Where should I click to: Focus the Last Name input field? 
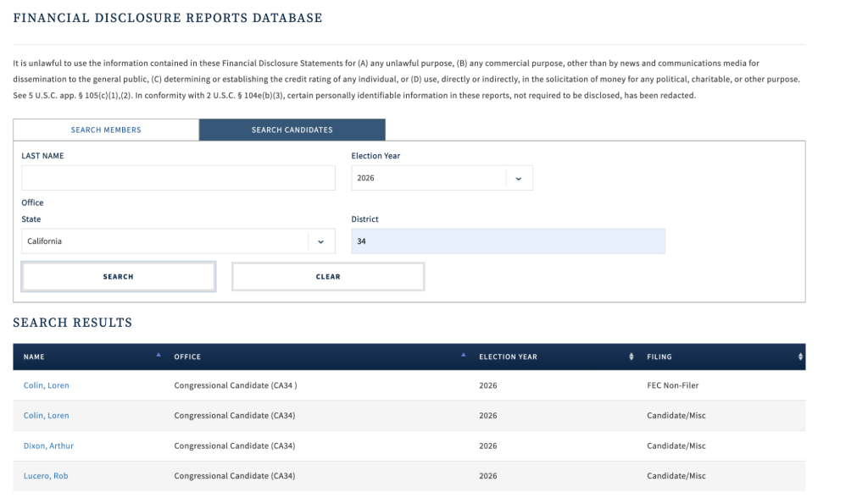tap(178, 178)
